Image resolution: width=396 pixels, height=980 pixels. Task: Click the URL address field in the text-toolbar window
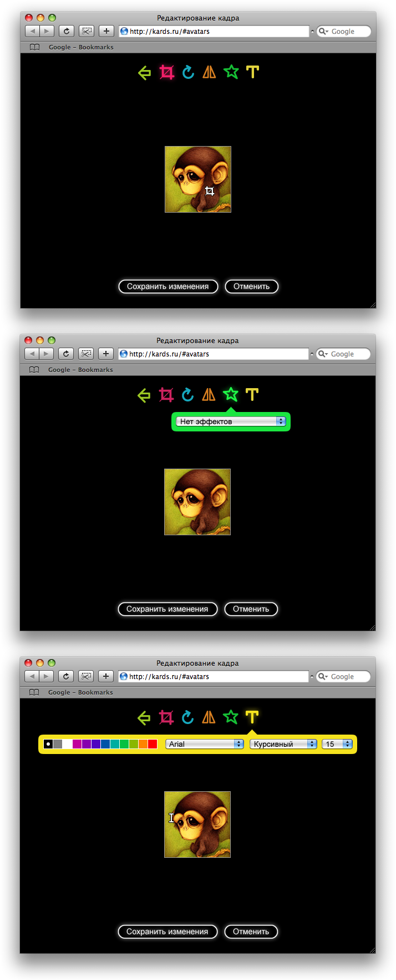213,677
